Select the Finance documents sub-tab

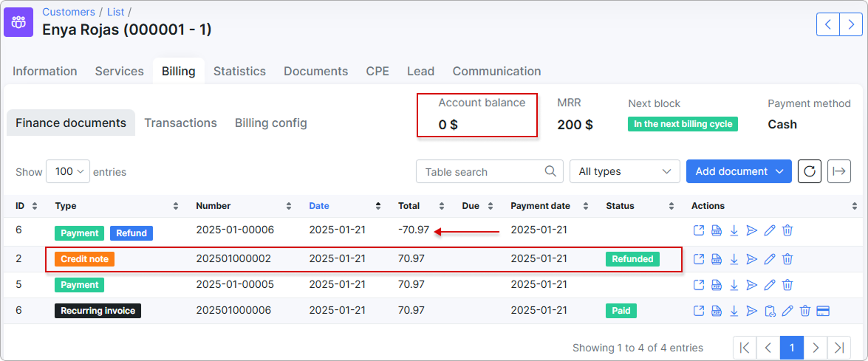[71, 123]
